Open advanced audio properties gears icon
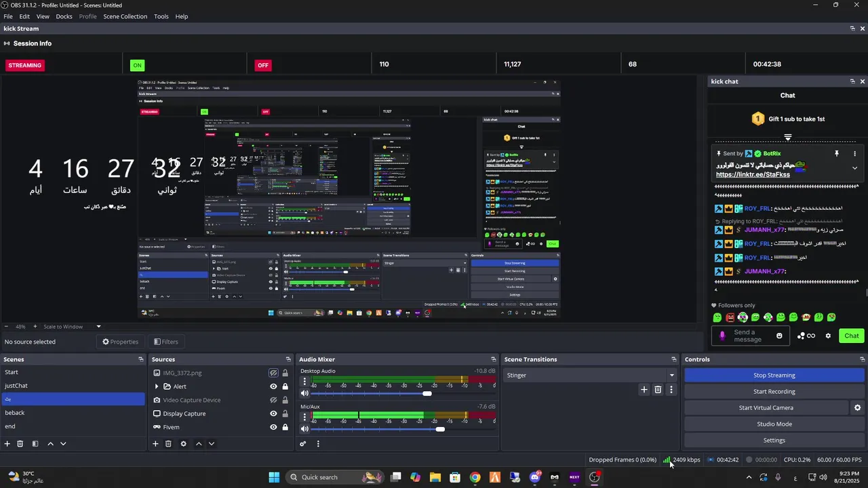 303,444
